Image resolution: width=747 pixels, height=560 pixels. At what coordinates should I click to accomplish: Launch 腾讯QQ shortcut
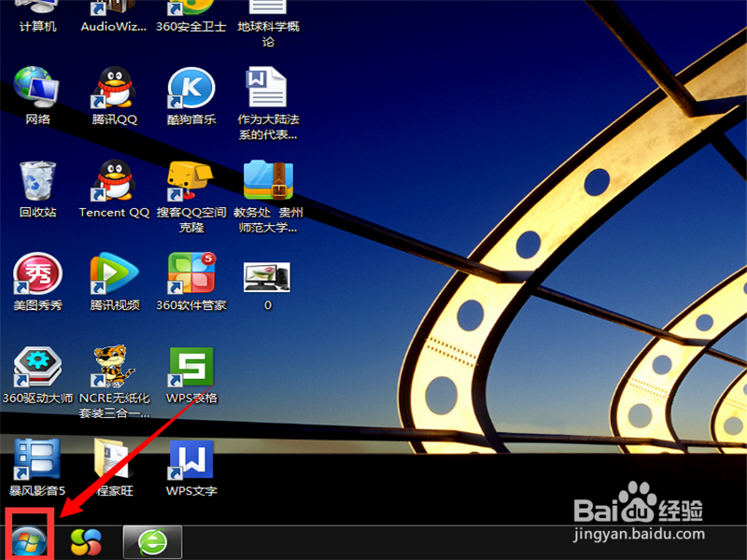(114, 95)
